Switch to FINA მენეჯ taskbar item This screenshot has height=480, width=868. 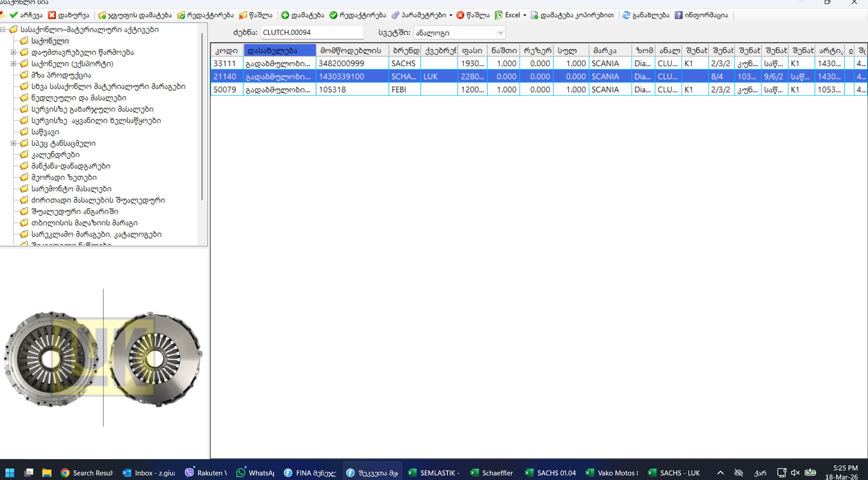coord(310,473)
